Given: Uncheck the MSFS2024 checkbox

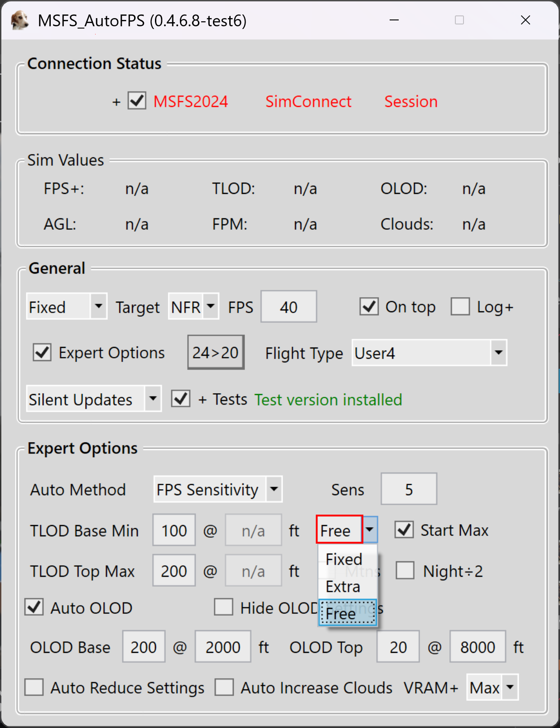Looking at the screenshot, I should [137, 101].
